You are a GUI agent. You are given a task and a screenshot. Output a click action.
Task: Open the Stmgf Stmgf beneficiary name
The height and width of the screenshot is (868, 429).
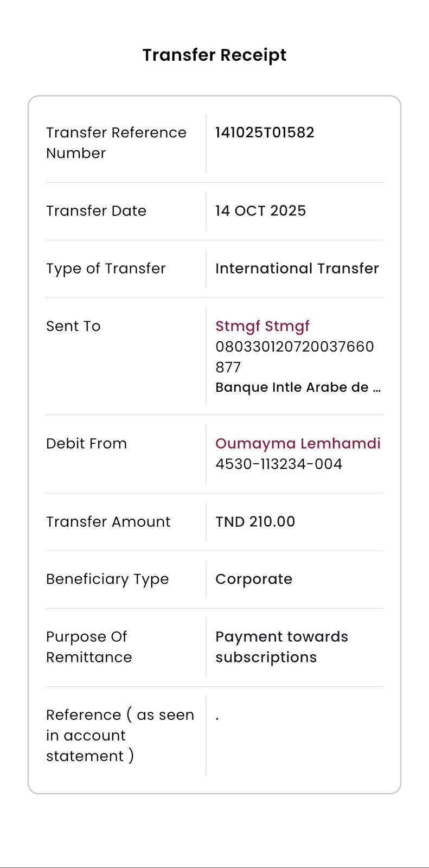(262, 326)
